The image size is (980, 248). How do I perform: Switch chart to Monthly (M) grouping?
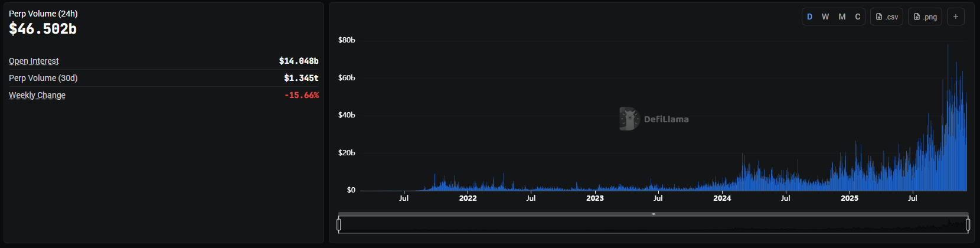842,17
